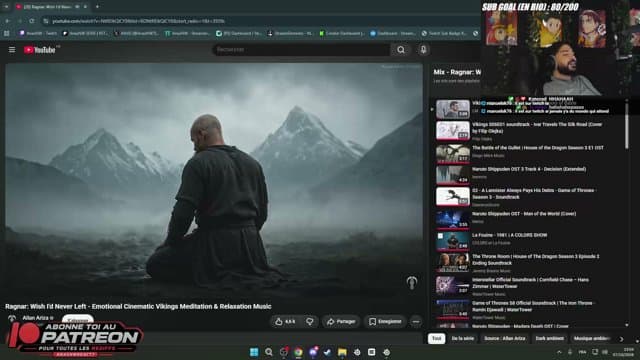Open the Battle of the Gullet thumbnail
The height and width of the screenshot is (360, 640).
coord(453,153)
